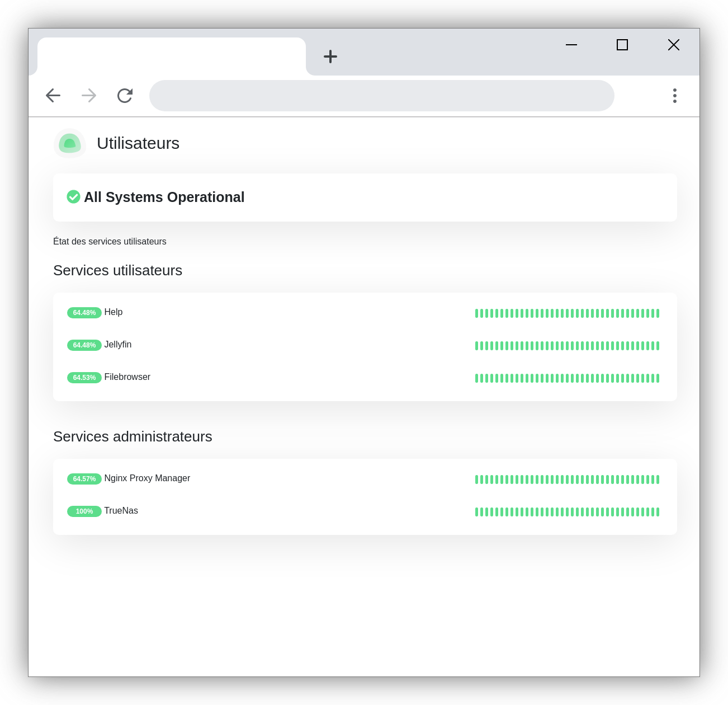Click the TrueNas heartbeat bar
The image size is (728, 705).
(567, 512)
